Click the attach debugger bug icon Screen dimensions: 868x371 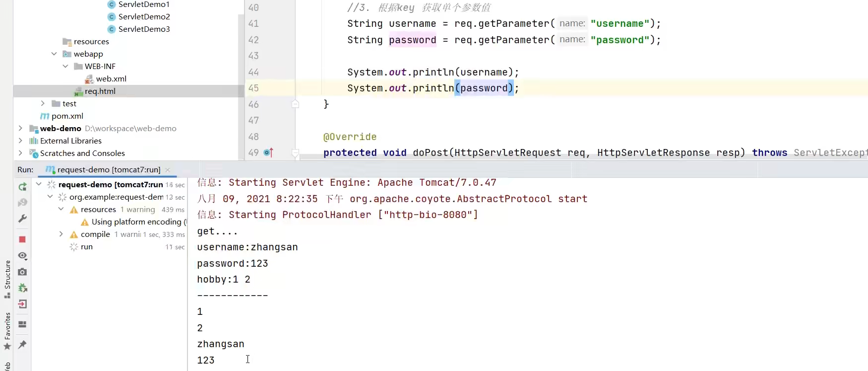[x=22, y=288]
